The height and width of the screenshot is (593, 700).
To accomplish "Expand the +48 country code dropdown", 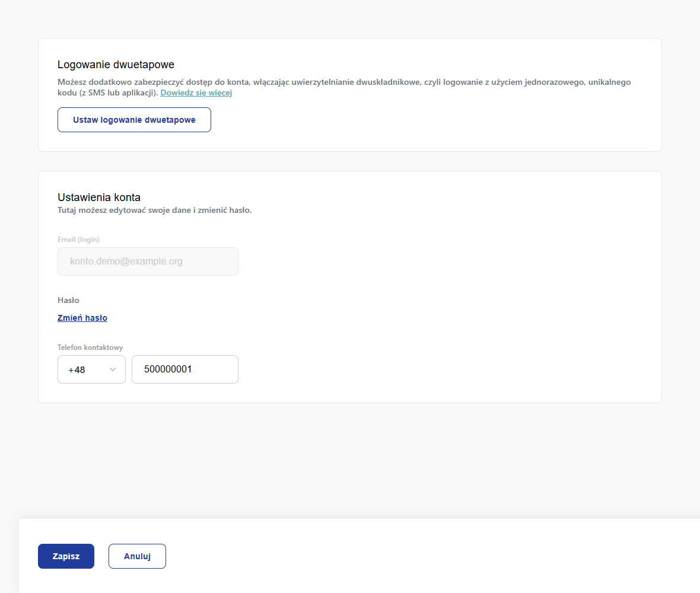I will click(x=91, y=369).
